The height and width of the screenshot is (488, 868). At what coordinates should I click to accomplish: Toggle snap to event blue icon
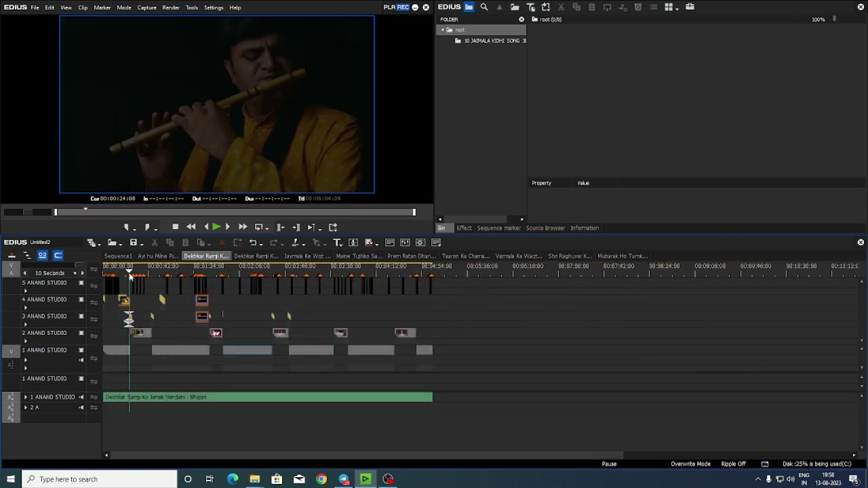pos(58,256)
